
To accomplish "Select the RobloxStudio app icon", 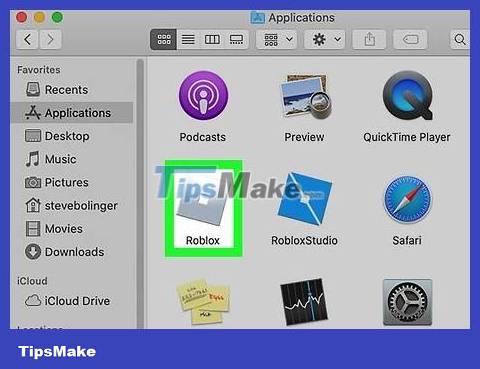I will point(305,199).
